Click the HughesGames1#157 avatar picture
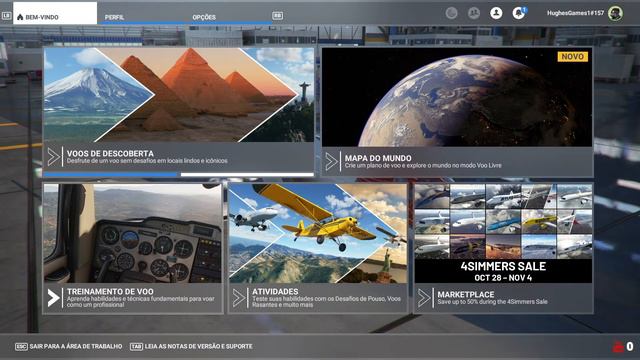Screen dimensions: 640x360 click(x=616, y=13)
